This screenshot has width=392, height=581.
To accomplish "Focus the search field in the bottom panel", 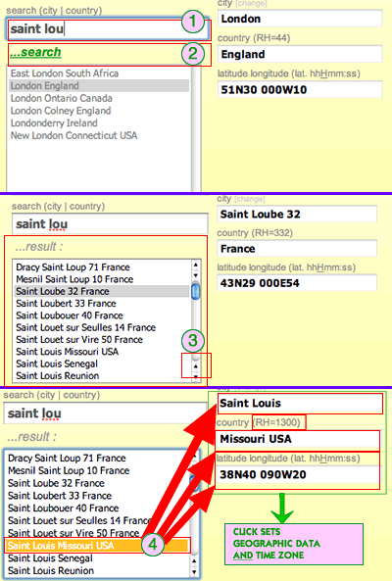I will [105, 413].
